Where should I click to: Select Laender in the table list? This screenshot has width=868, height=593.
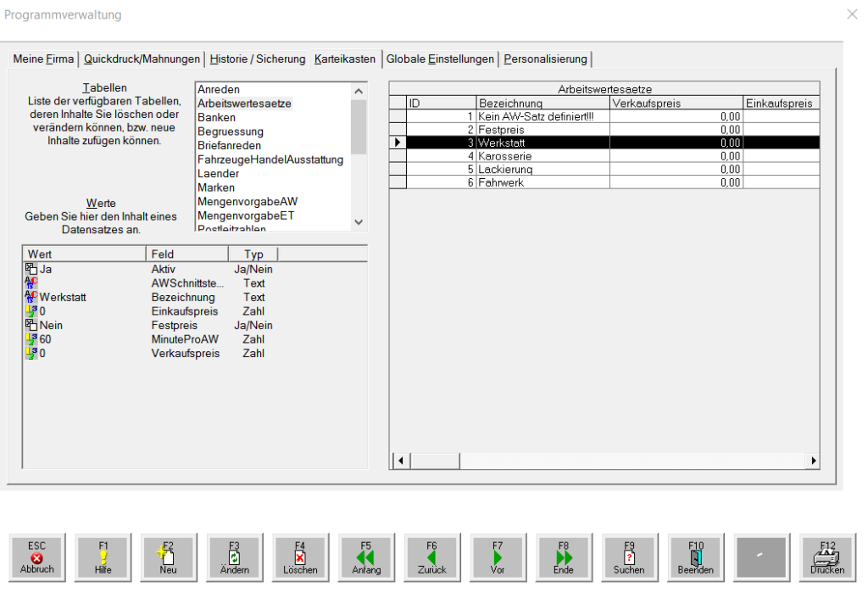tap(218, 173)
